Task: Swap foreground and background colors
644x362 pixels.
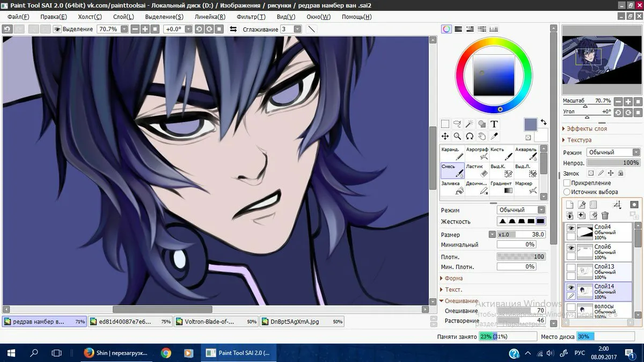Action: pyautogui.click(x=543, y=122)
